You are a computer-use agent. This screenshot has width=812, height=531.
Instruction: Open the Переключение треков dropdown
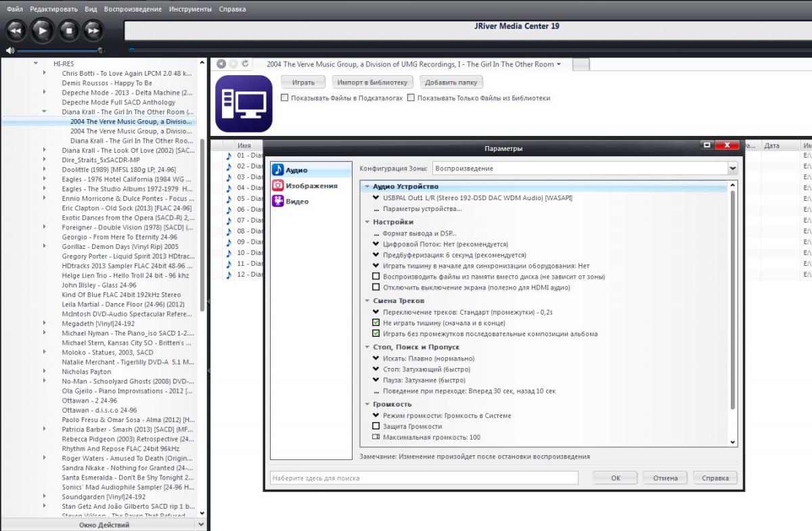[376, 313]
